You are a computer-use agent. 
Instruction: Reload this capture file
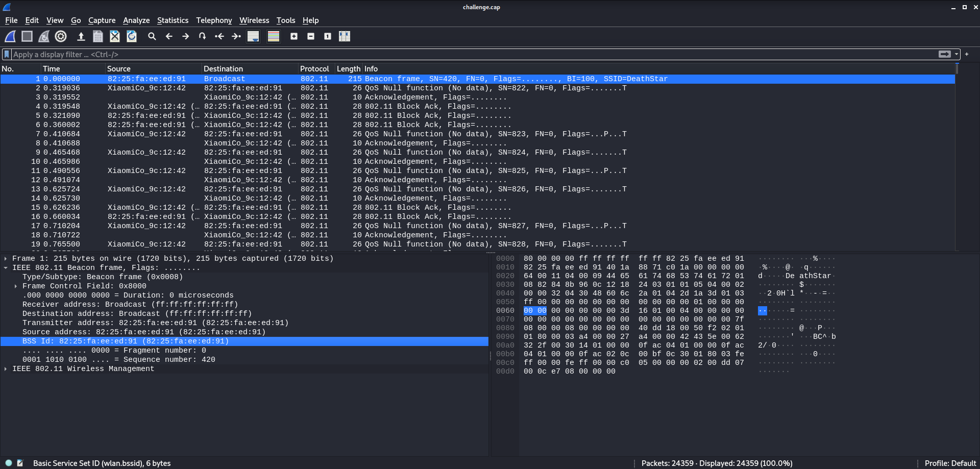(132, 36)
